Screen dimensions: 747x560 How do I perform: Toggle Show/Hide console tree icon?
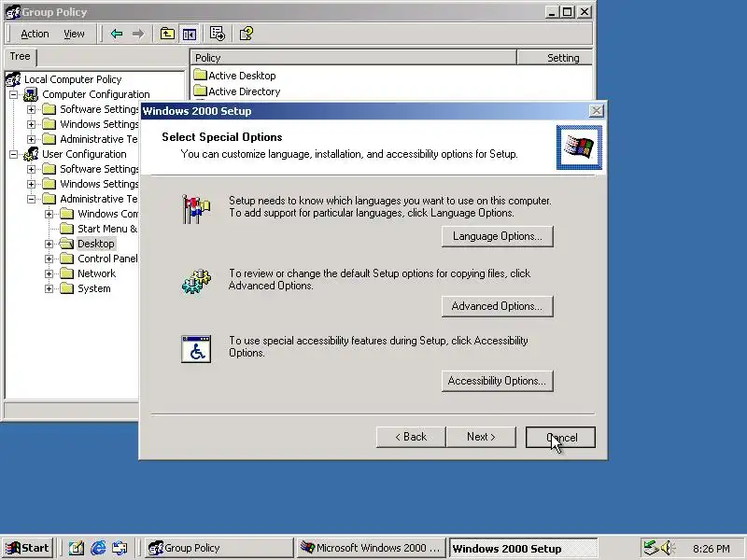point(190,34)
